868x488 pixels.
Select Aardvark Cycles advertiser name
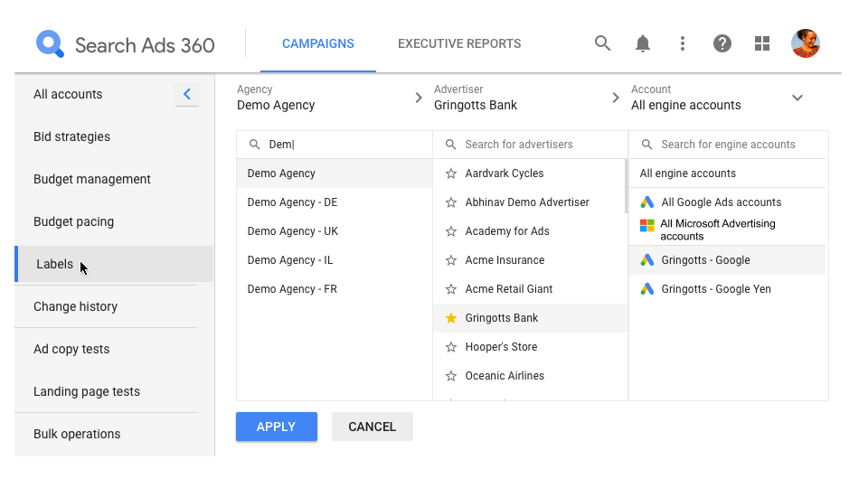pyautogui.click(x=505, y=174)
